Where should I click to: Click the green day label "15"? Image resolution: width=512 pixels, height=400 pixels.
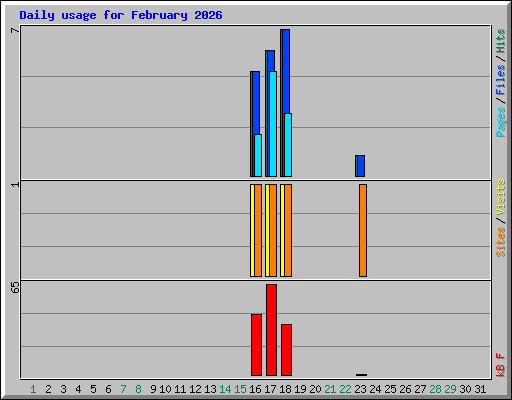pyautogui.click(x=240, y=389)
